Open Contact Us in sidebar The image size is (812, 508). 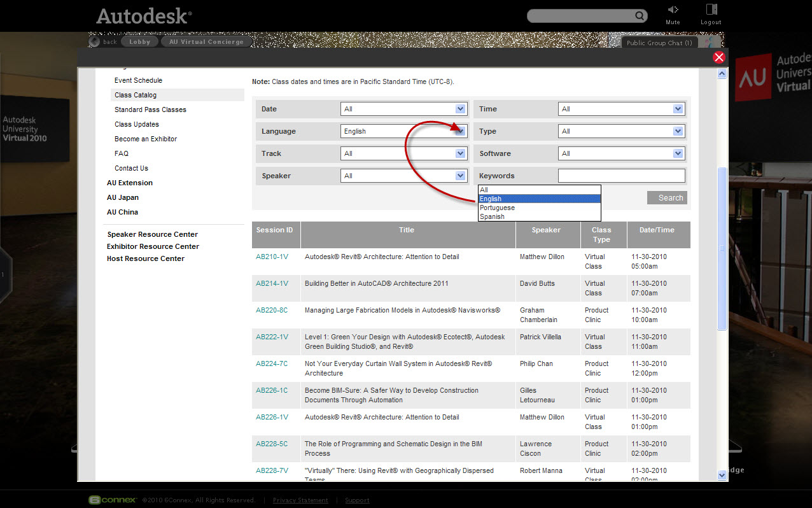pyautogui.click(x=131, y=168)
